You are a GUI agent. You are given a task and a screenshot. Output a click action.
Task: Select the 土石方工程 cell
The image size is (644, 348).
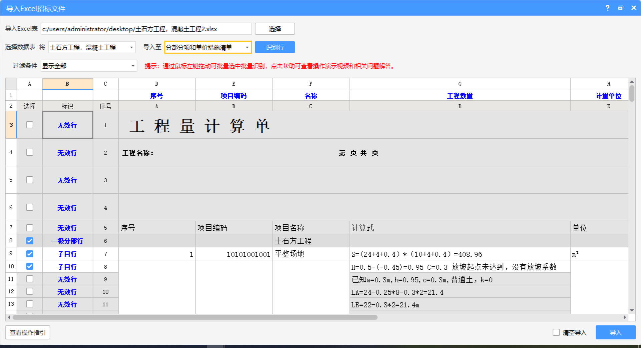311,241
